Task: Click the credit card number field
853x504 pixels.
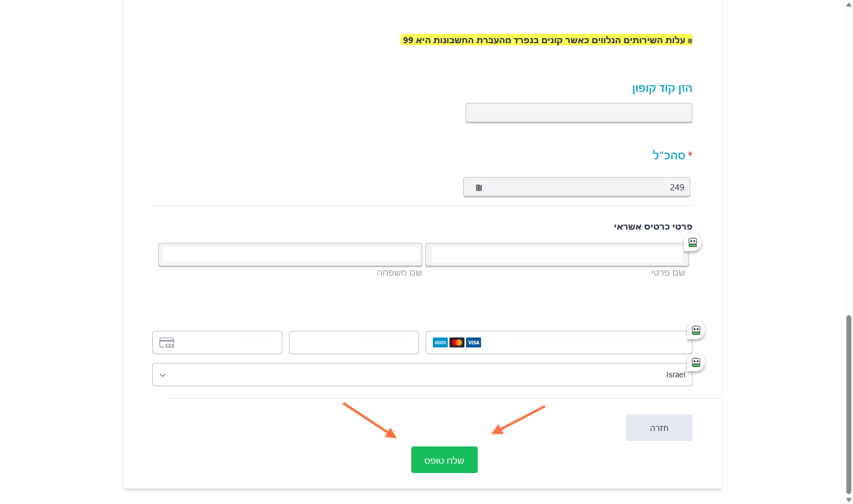Action: pyautogui.click(x=559, y=342)
